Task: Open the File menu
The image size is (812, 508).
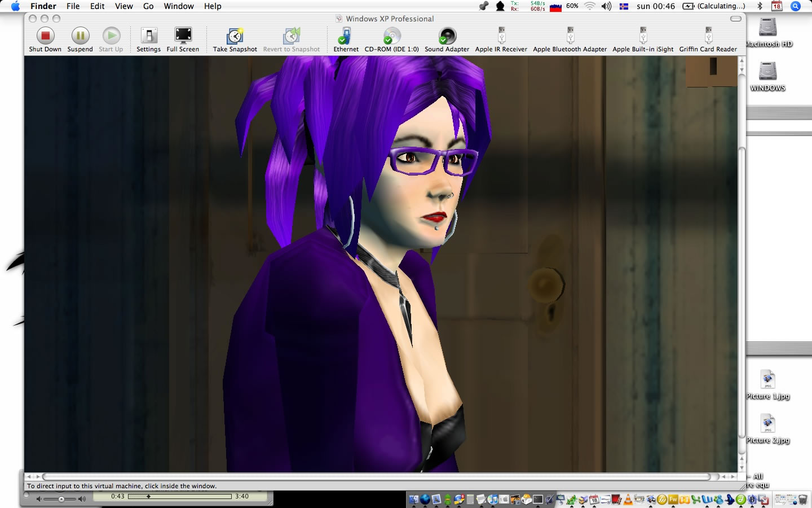Action: coord(73,6)
